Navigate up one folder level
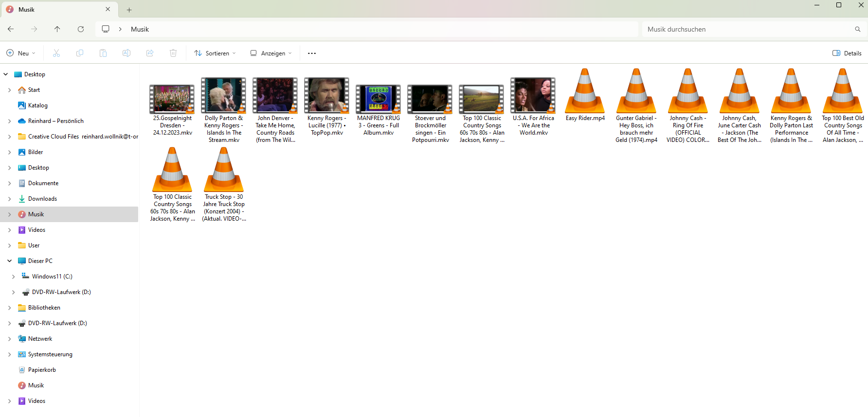The height and width of the screenshot is (417, 868). 57,29
